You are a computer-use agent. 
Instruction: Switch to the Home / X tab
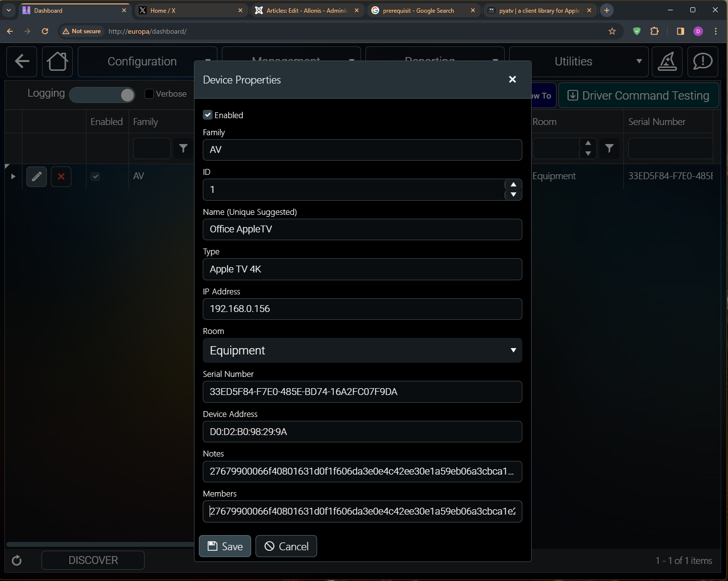[x=191, y=10]
